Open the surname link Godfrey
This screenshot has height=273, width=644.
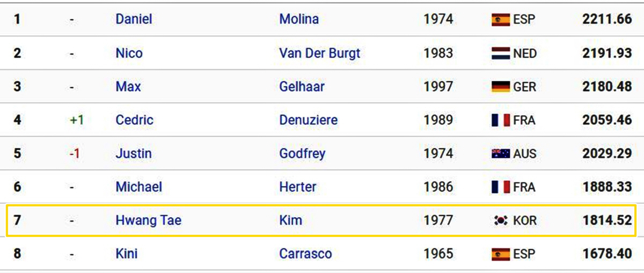(x=302, y=153)
